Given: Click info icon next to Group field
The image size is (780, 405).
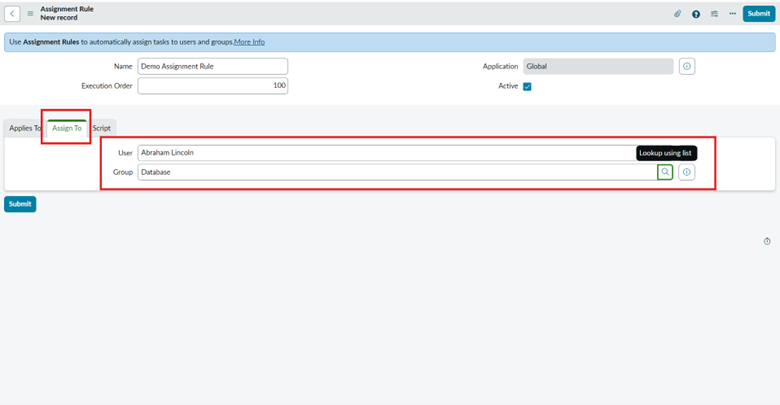Looking at the screenshot, I should click(686, 172).
